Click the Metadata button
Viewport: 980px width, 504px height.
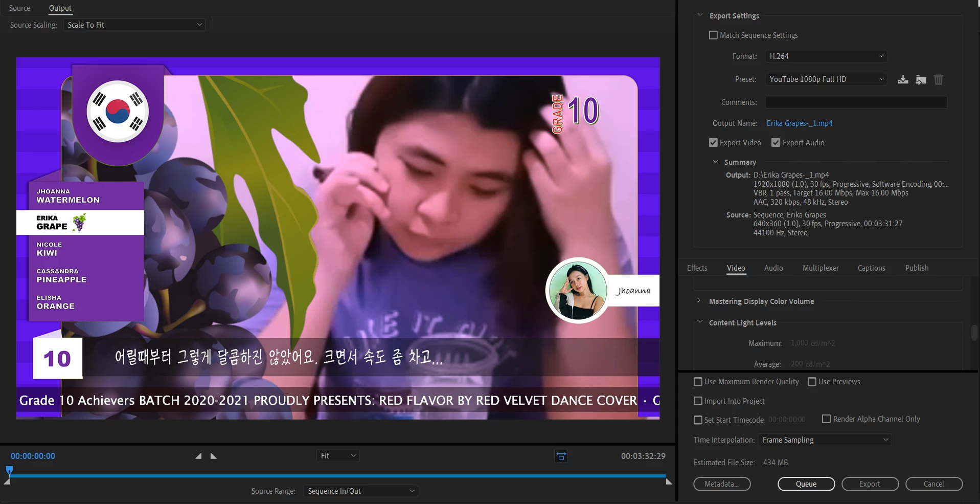tap(722, 484)
